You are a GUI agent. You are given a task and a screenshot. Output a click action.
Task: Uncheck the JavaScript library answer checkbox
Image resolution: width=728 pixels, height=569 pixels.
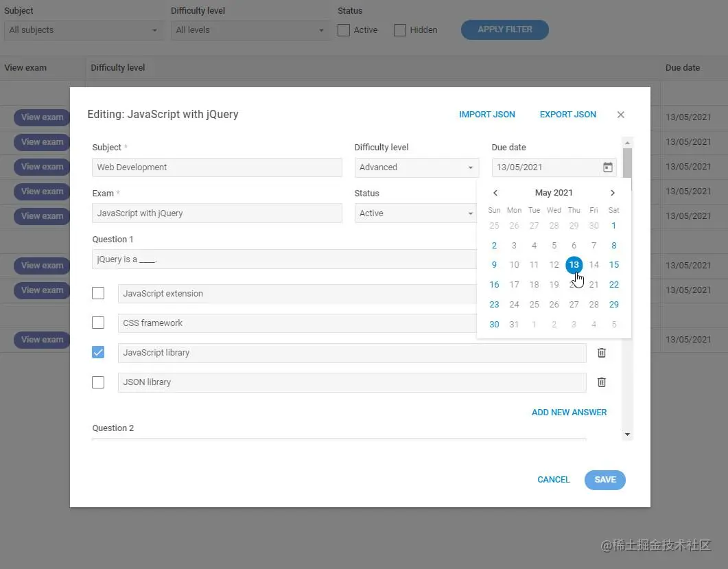pyautogui.click(x=98, y=352)
